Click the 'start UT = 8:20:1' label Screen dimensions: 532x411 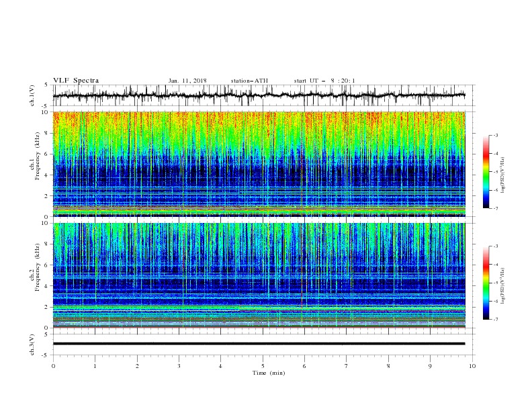click(x=324, y=81)
